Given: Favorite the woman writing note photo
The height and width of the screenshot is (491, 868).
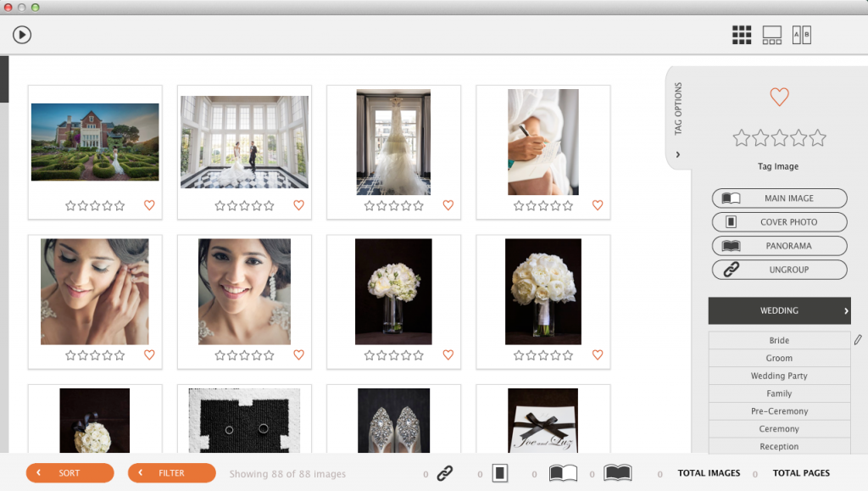Looking at the screenshot, I should [598, 205].
